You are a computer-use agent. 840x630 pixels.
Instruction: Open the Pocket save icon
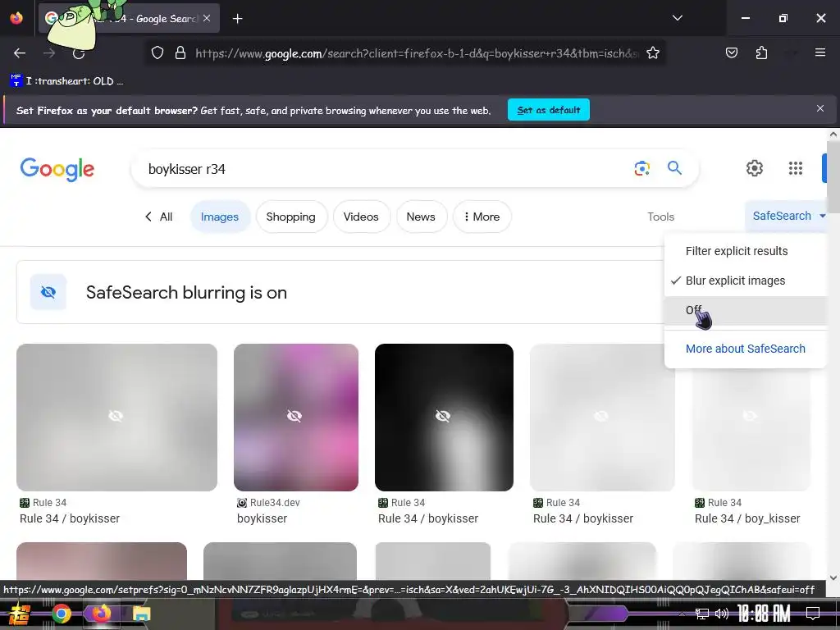pos(731,52)
